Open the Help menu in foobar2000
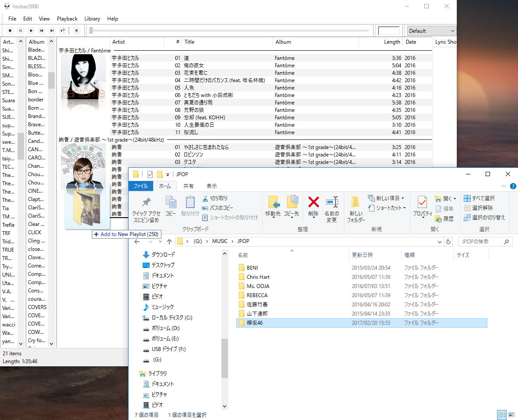The height and width of the screenshot is (420, 518). [x=112, y=19]
